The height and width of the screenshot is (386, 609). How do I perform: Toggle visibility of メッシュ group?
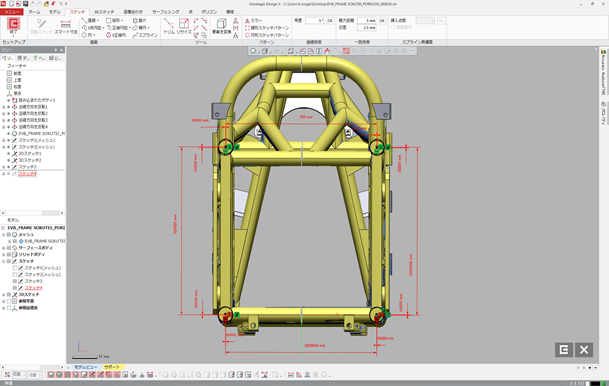pyautogui.click(x=9, y=235)
